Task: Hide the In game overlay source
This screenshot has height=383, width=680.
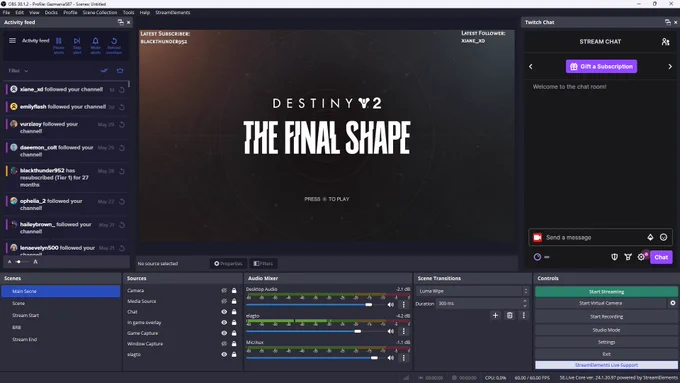Action: [x=224, y=323]
